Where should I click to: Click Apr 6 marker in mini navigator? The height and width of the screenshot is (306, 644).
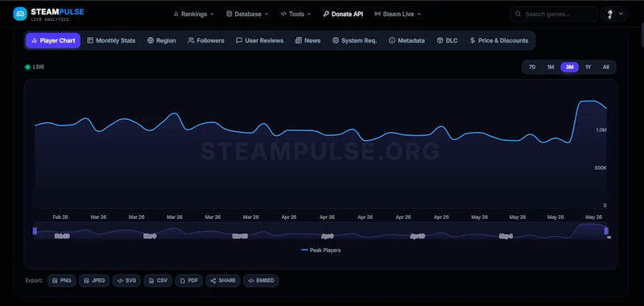point(328,236)
